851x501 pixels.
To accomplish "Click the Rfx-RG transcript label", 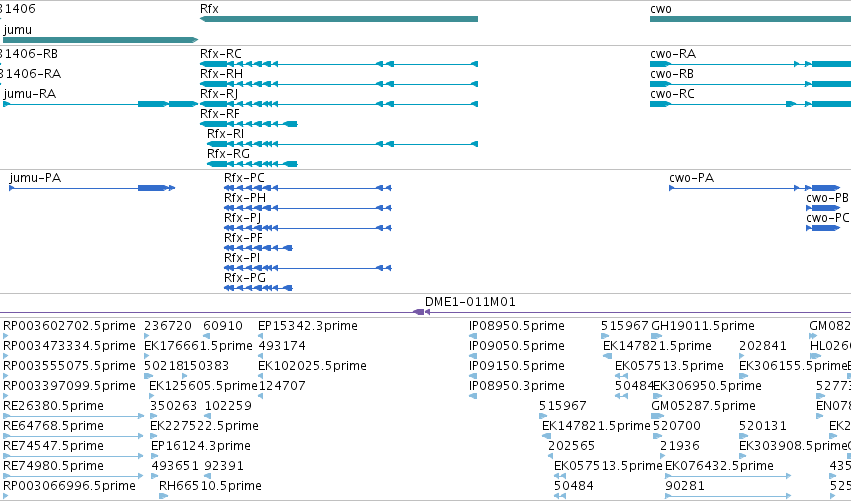I will click(228, 154).
